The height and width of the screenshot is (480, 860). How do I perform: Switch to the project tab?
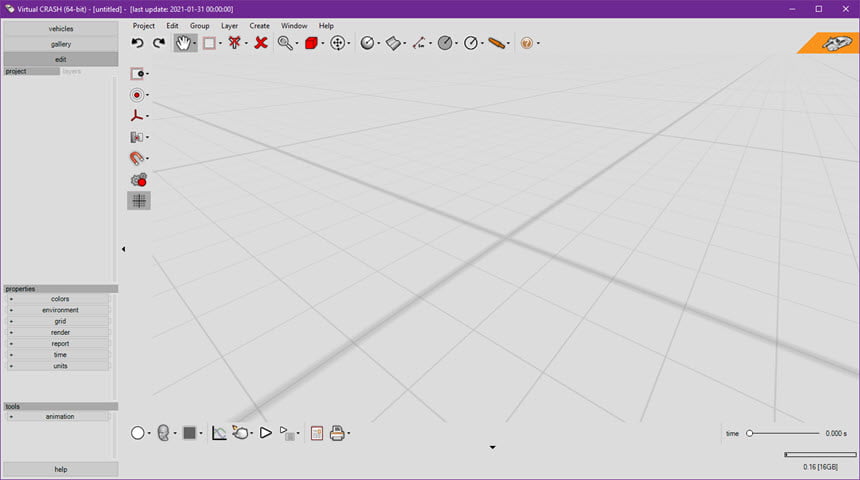pos(32,71)
